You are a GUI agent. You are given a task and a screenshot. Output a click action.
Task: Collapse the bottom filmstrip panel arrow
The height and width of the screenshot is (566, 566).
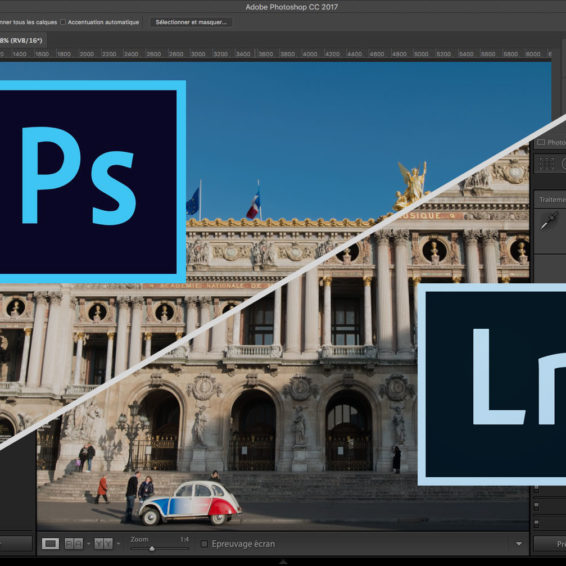coord(283,562)
